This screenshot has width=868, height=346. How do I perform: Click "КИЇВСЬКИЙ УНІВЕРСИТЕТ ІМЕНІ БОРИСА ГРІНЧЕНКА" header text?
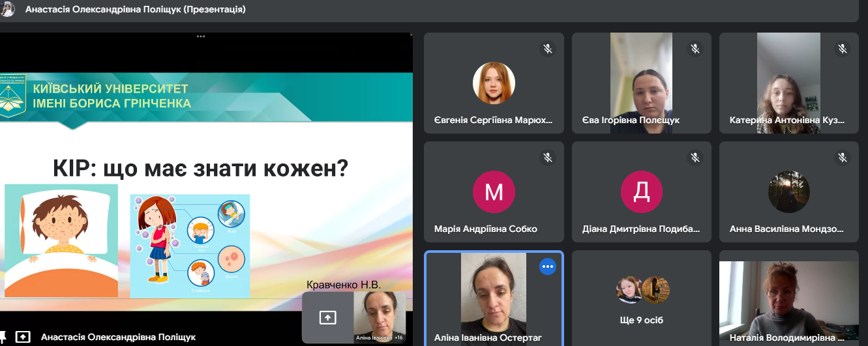(112, 96)
